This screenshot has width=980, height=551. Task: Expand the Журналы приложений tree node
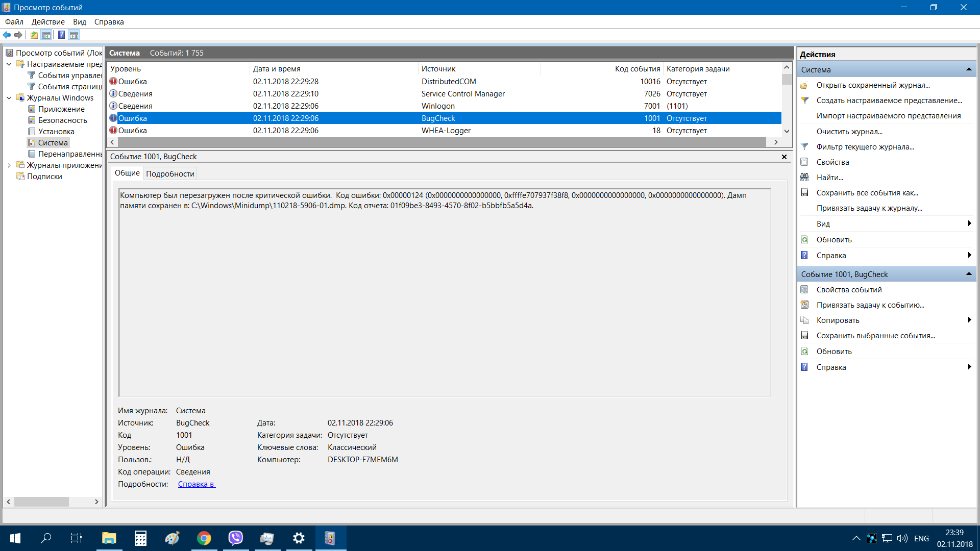9,165
